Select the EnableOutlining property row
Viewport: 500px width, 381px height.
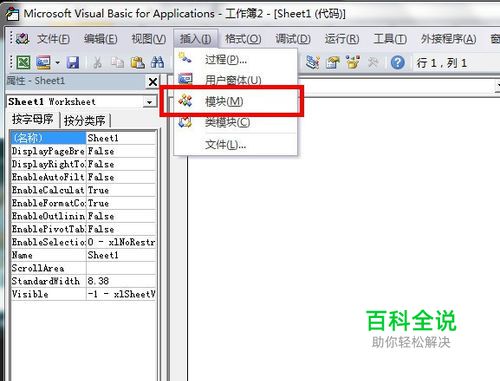[83, 216]
